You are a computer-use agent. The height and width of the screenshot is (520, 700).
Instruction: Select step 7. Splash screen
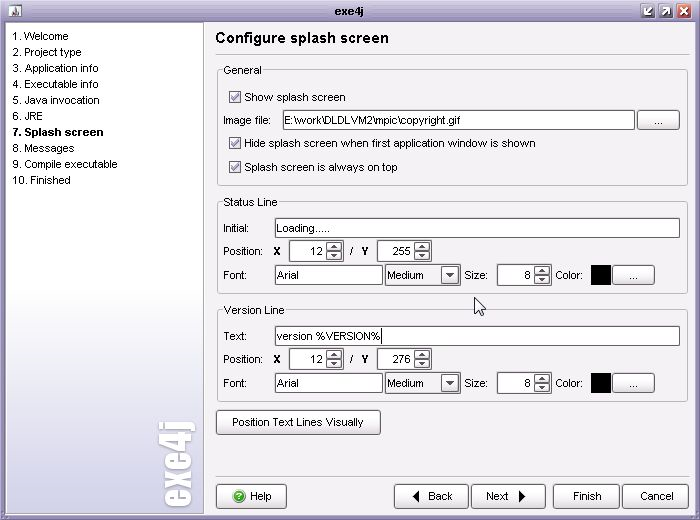tap(58, 132)
